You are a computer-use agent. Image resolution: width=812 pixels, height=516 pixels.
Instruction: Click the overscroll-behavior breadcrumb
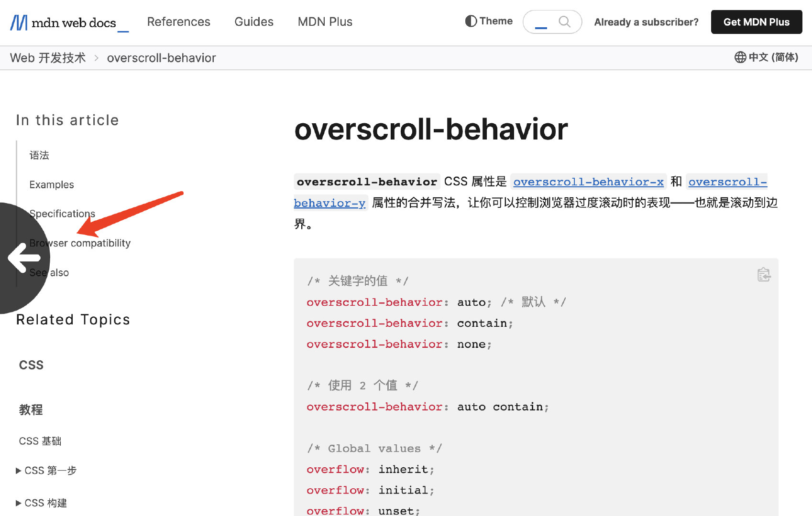point(162,58)
